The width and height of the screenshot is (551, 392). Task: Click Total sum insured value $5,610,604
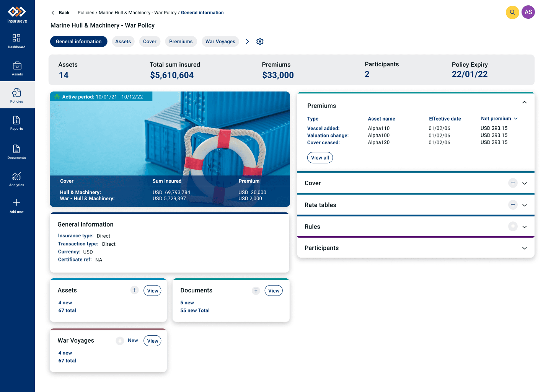[172, 75]
